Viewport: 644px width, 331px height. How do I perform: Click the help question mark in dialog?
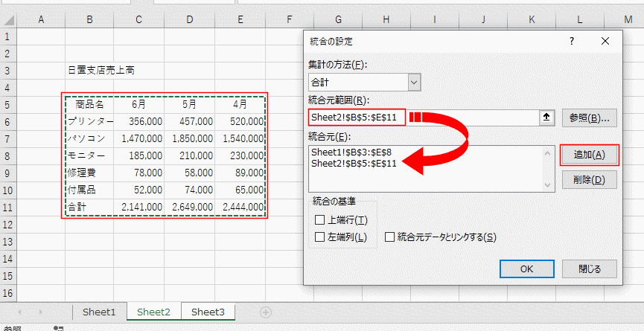572,41
